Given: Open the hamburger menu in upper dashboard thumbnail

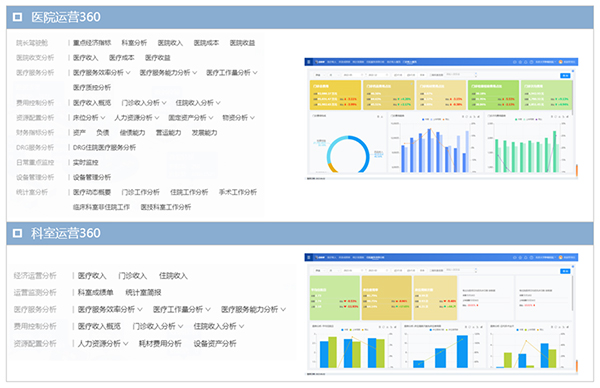Looking at the screenshot, I should pyautogui.click(x=309, y=62).
